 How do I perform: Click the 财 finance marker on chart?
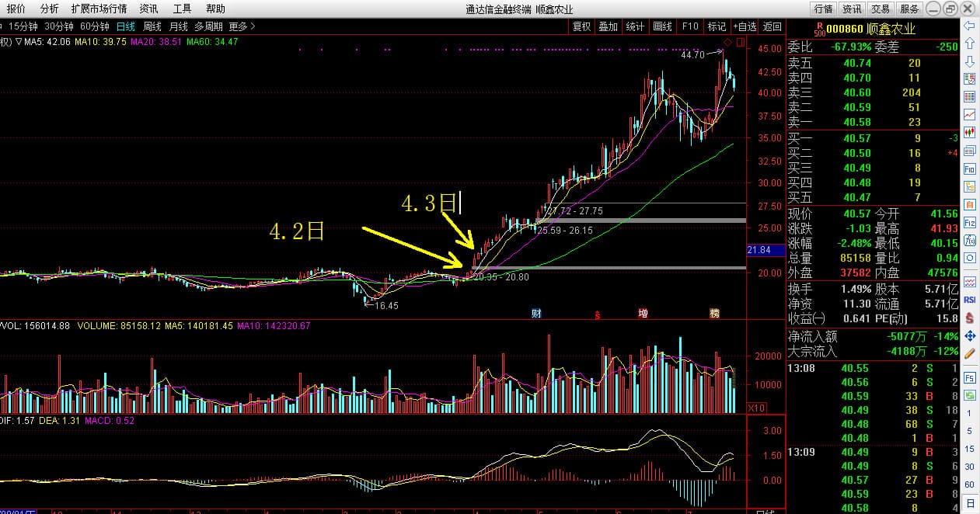[536, 314]
